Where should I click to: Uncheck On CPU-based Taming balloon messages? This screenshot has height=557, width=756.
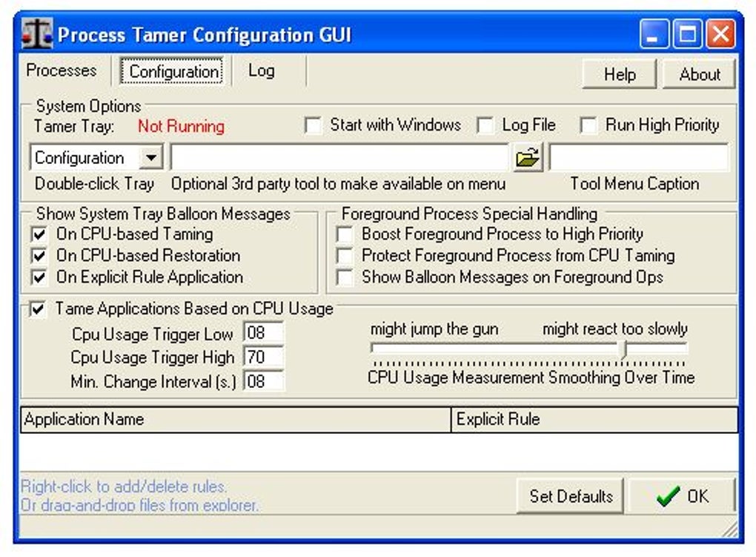tap(39, 235)
